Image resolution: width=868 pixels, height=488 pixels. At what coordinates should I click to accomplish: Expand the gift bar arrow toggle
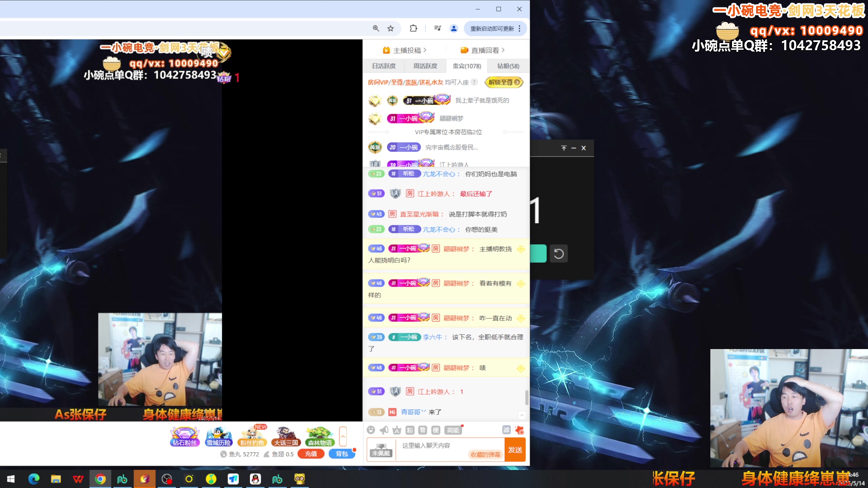pyautogui.click(x=343, y=436)
